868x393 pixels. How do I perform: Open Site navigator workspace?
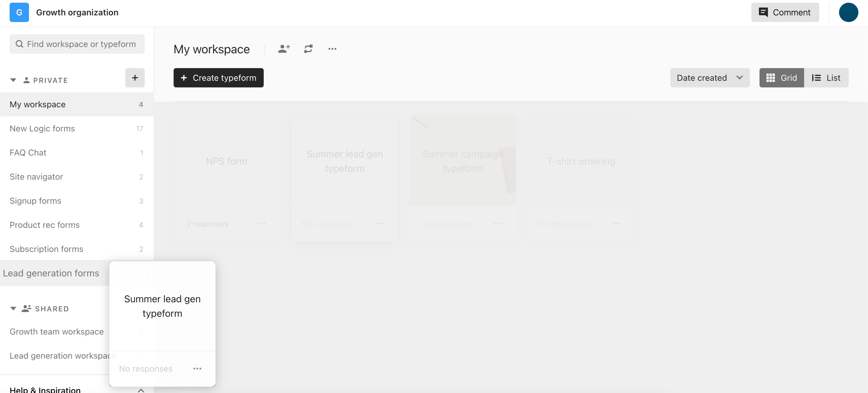point(77,177)
